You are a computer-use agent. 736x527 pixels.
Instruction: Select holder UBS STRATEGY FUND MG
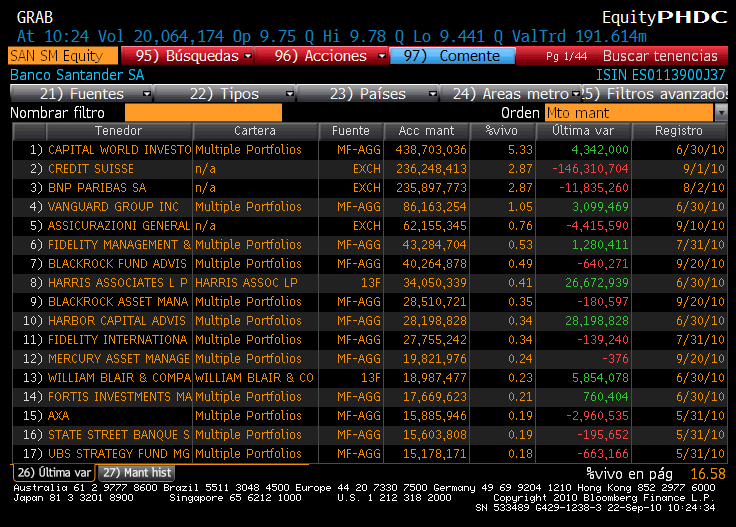click(119, 454)
